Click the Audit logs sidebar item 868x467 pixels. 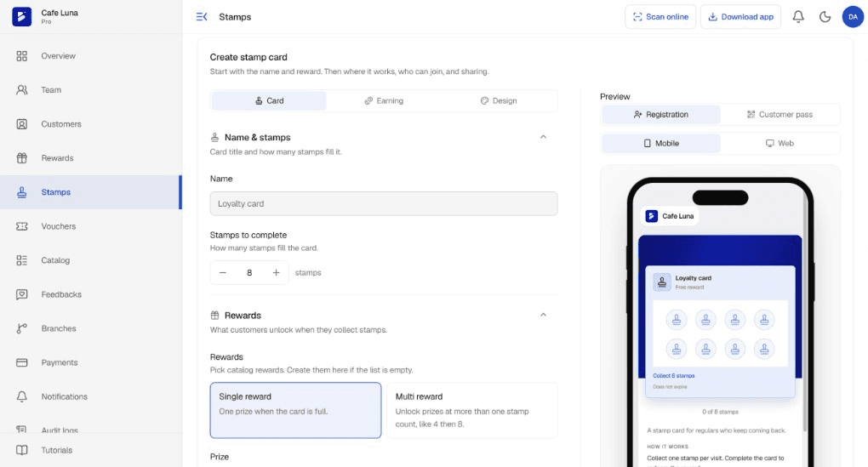point(91,430)
